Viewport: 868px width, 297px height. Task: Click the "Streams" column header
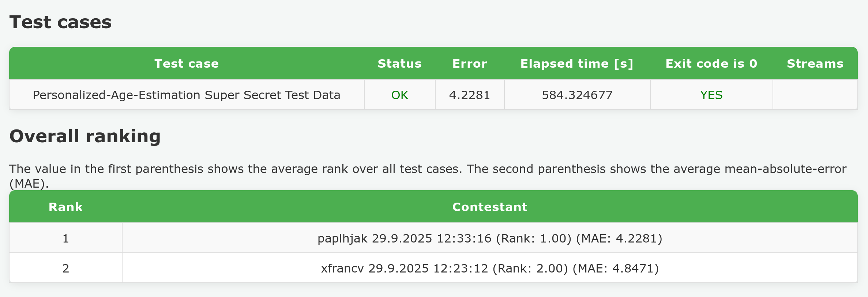tap(815, 64)
